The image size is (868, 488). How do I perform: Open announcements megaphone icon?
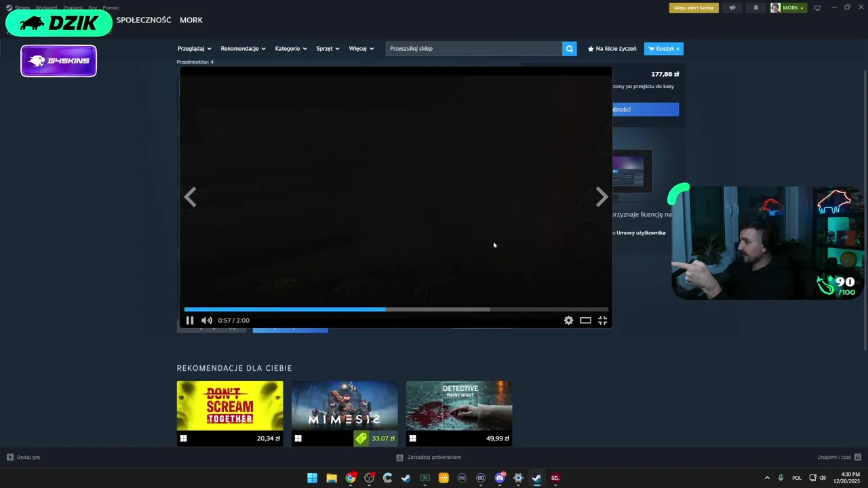tap(732, 8)
